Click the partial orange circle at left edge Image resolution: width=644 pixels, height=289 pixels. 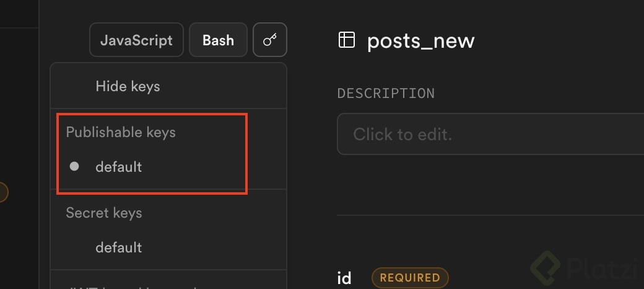3,192
